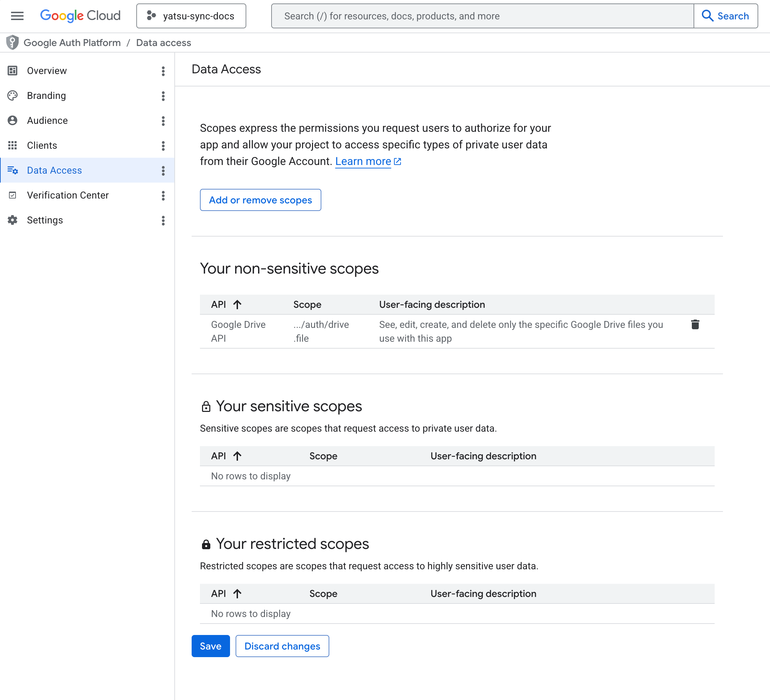Click the Branding palette icon
770x700 pixels.
pyautogui.click(x=12, y=95)
